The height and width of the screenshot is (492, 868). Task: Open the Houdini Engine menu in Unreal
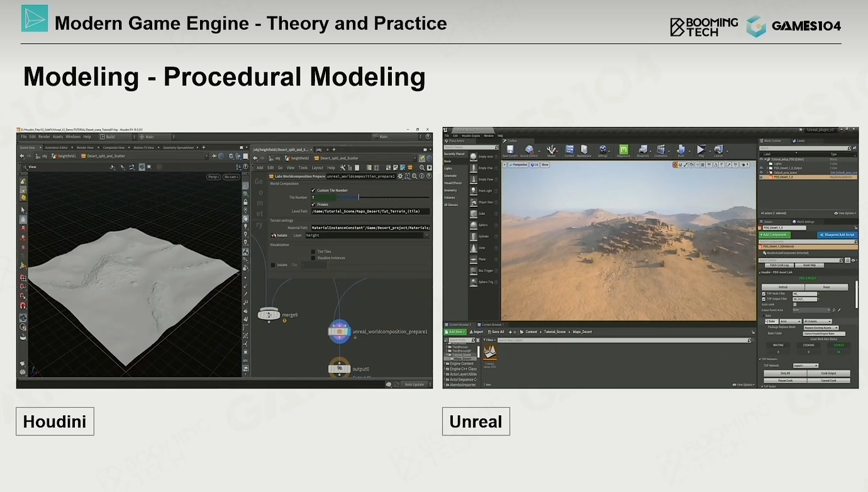[x=470, y=136]
